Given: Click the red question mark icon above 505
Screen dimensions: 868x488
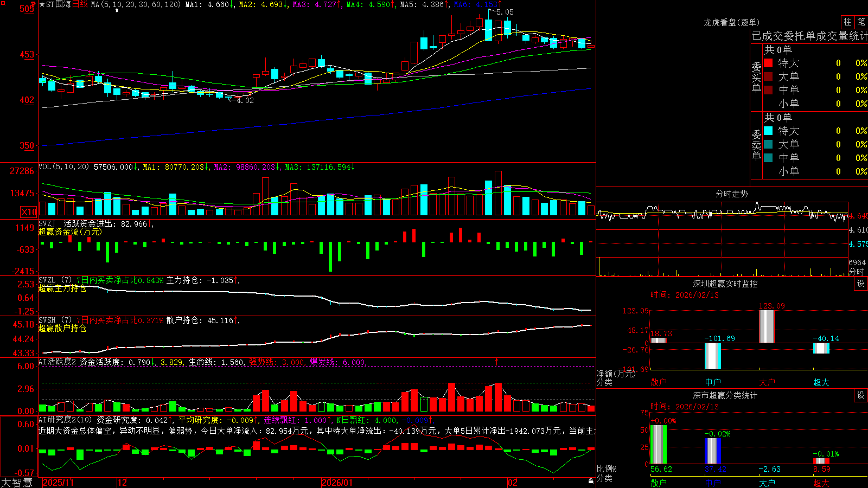Looking at the screenshot, I should [x=34, y=4].
